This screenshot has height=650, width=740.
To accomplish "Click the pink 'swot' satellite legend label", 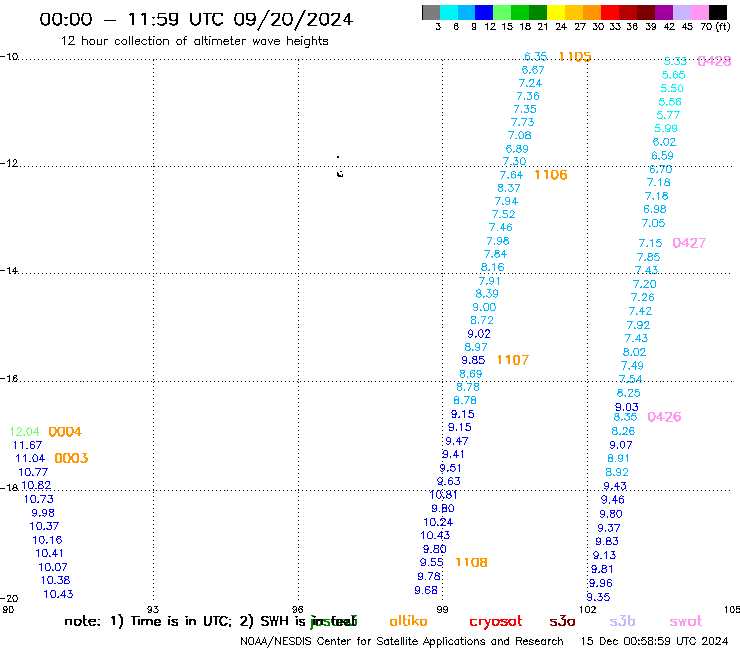I will (x=686, y=622).
